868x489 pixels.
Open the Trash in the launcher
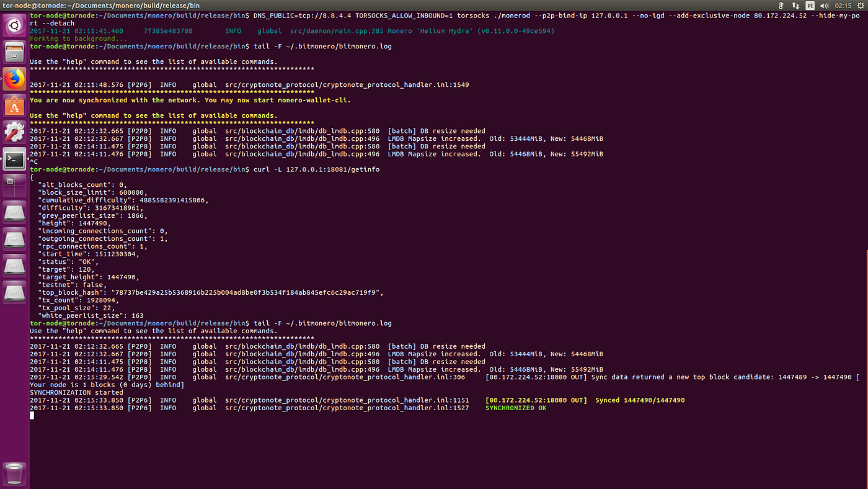(14, 473)
